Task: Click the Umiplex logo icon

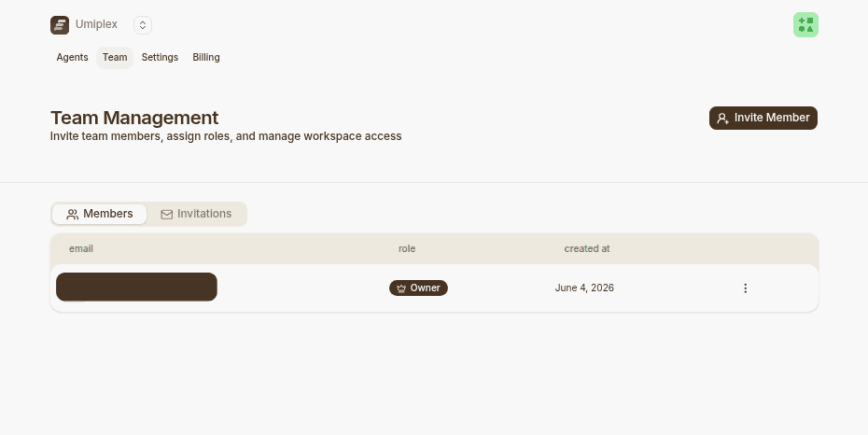Action: click(x=60, y=25)
